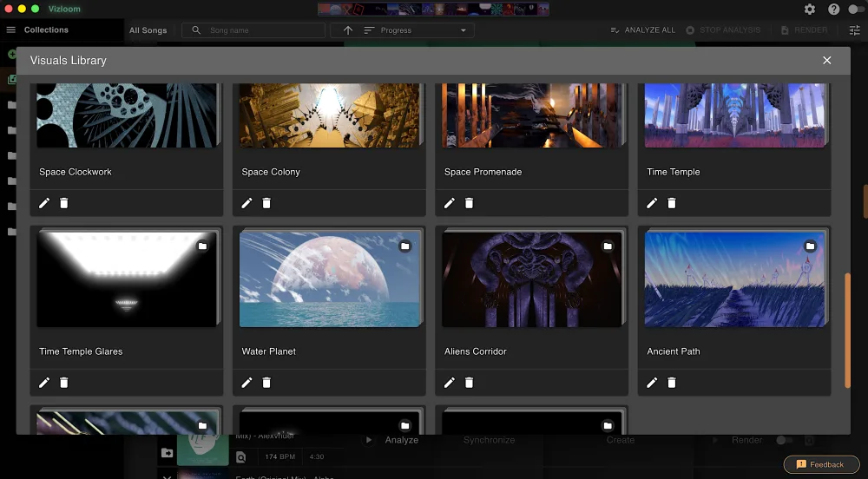Image resolution: width=868 pixels, height=479 pixels.
Task: Click the ANALYZE ALL button
Action: click(x=642, y=30)
